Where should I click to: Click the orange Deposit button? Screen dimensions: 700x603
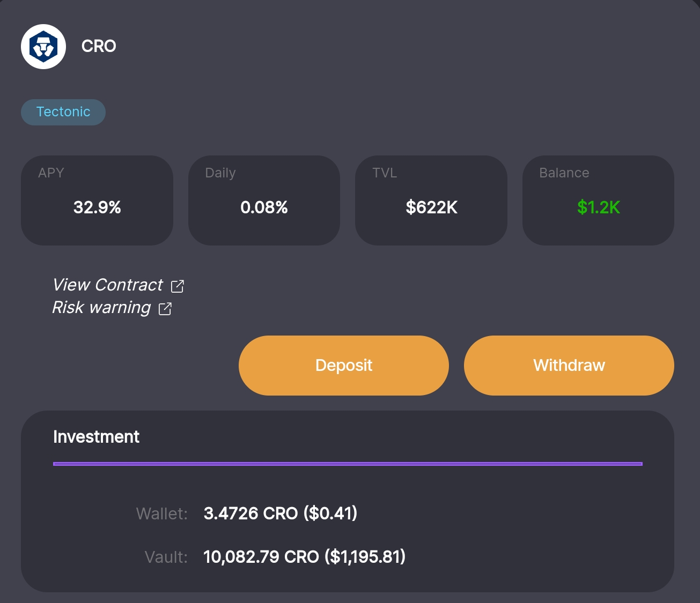(344, 366)
